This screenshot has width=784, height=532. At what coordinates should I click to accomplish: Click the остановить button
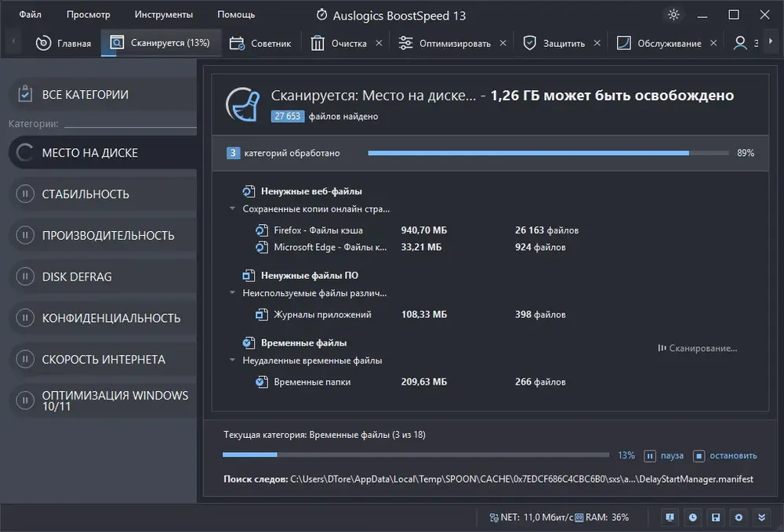(x=725, y=455)
